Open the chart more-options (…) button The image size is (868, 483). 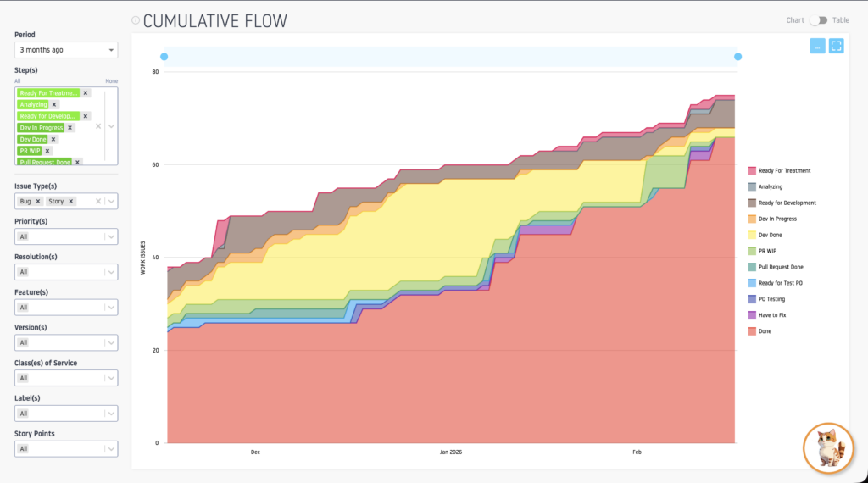click(817, 47)
